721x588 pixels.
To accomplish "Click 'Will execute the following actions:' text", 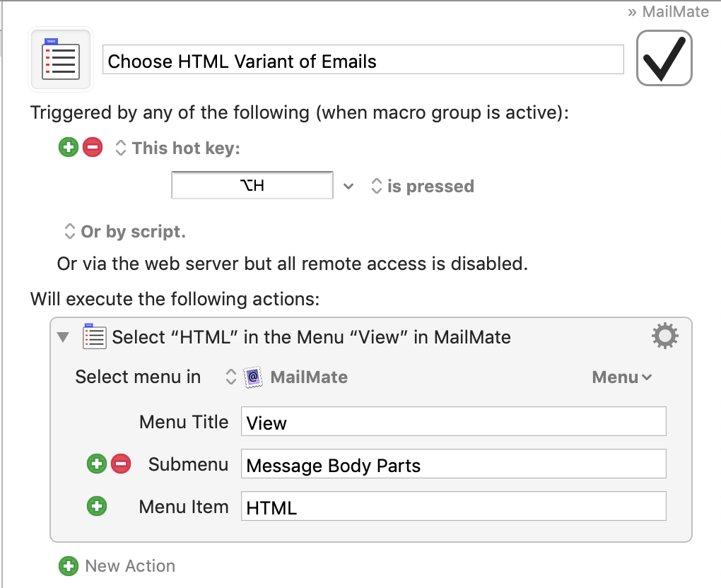I will (175, 299).
